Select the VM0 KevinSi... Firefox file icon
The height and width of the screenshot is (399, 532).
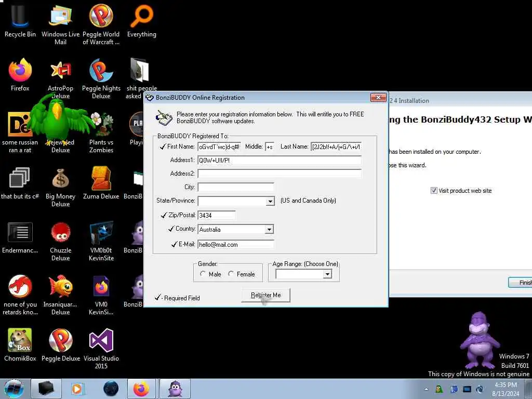coord(101,295)
